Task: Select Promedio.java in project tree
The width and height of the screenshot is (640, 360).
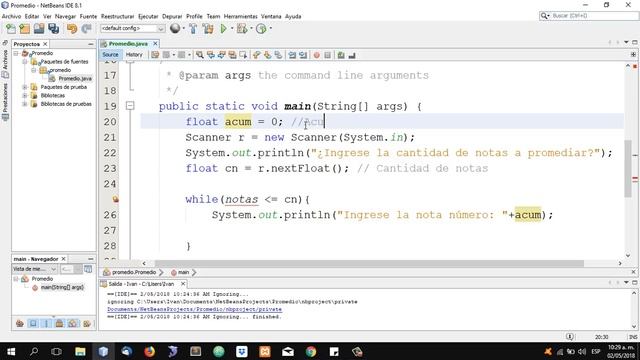Action: point(75,78)
